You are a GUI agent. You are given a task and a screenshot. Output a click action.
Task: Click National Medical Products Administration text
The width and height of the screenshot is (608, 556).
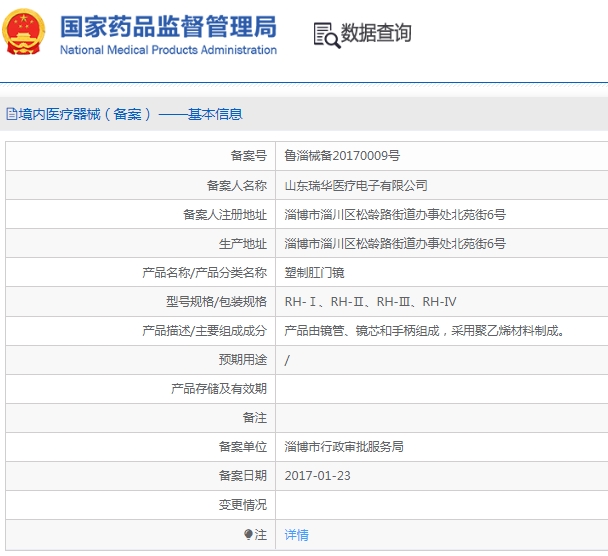(x=168, y=50)
